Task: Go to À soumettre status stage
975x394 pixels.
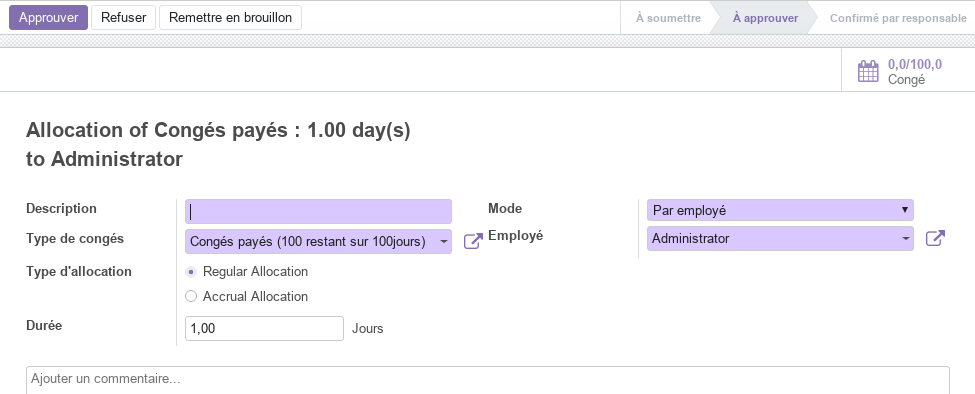Action: point(668,18)
